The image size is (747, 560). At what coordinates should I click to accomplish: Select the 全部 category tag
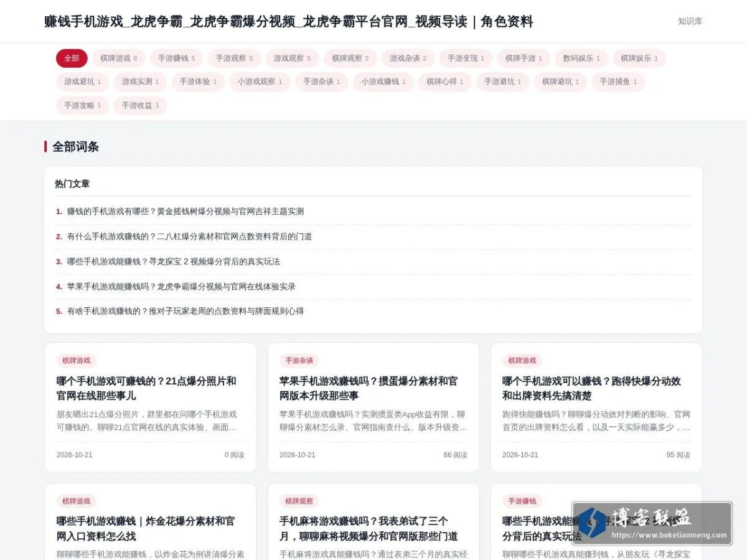[72, 58]
